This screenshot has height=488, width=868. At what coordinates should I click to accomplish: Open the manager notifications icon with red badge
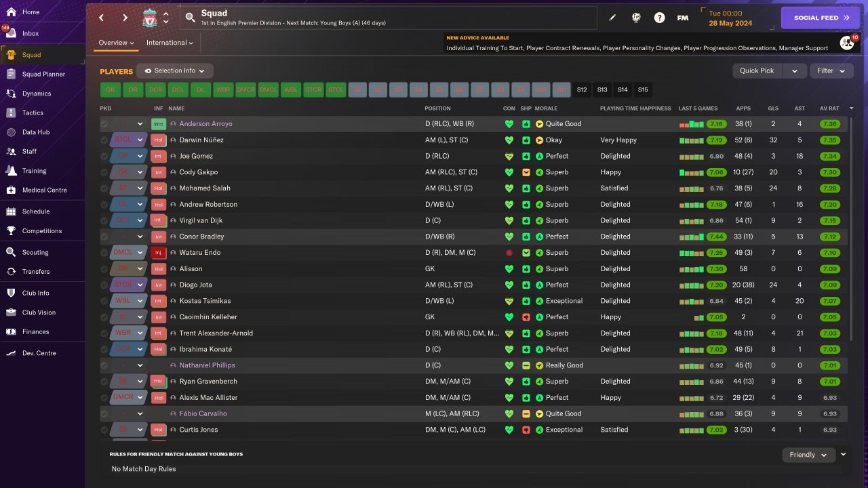point(848,43)
